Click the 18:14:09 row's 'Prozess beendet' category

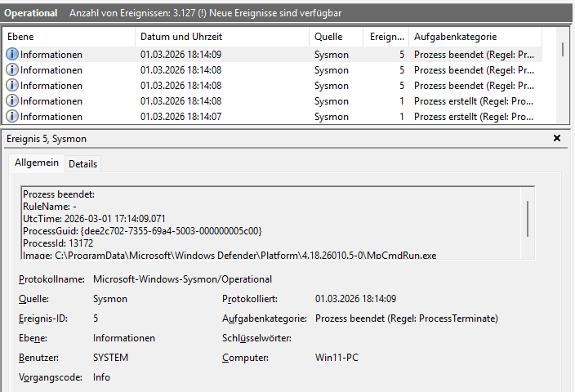(474, 55)
